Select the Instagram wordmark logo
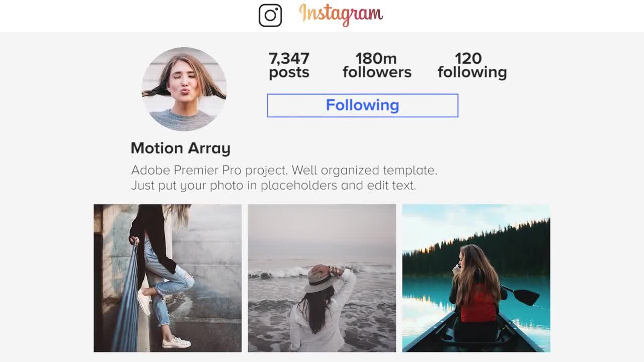Viewport: 644px width, 362px height. click(341, 14)
